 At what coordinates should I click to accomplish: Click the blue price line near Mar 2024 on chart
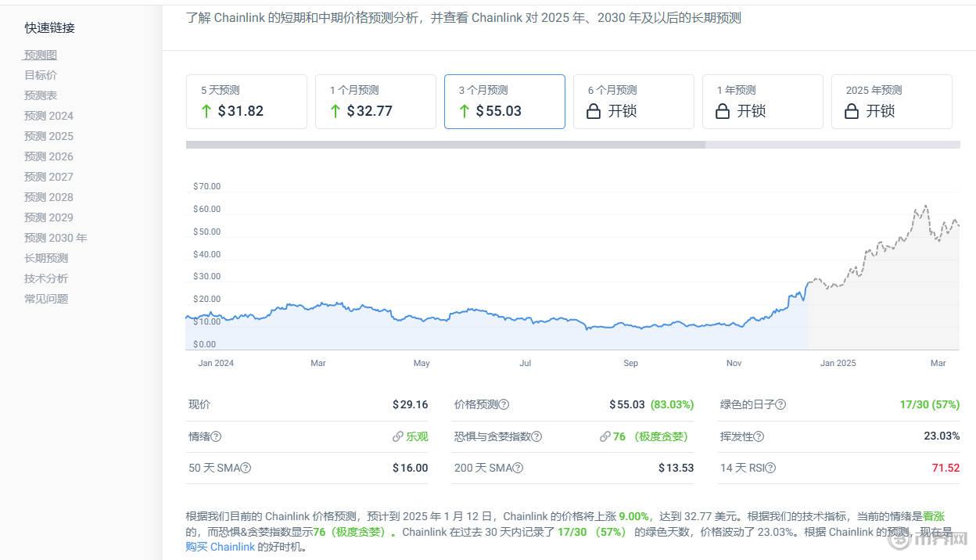coord(318,303)
